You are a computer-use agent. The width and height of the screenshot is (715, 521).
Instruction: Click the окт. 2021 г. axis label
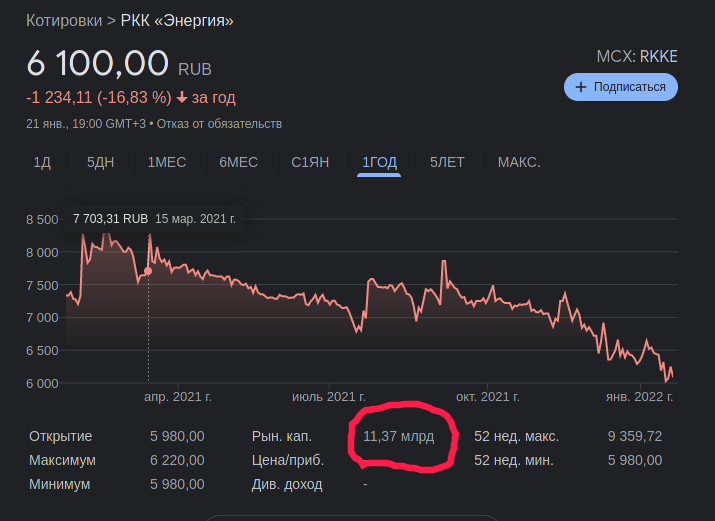(x=488, y=397)
